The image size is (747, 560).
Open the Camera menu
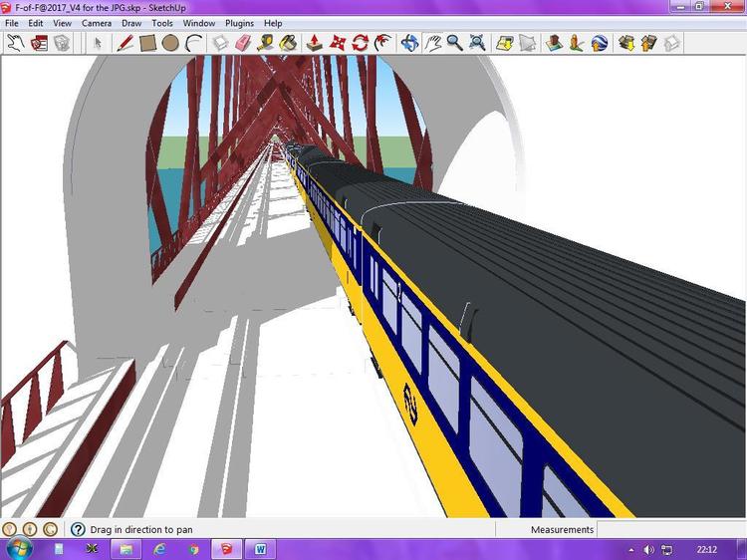tap(97, 23)
